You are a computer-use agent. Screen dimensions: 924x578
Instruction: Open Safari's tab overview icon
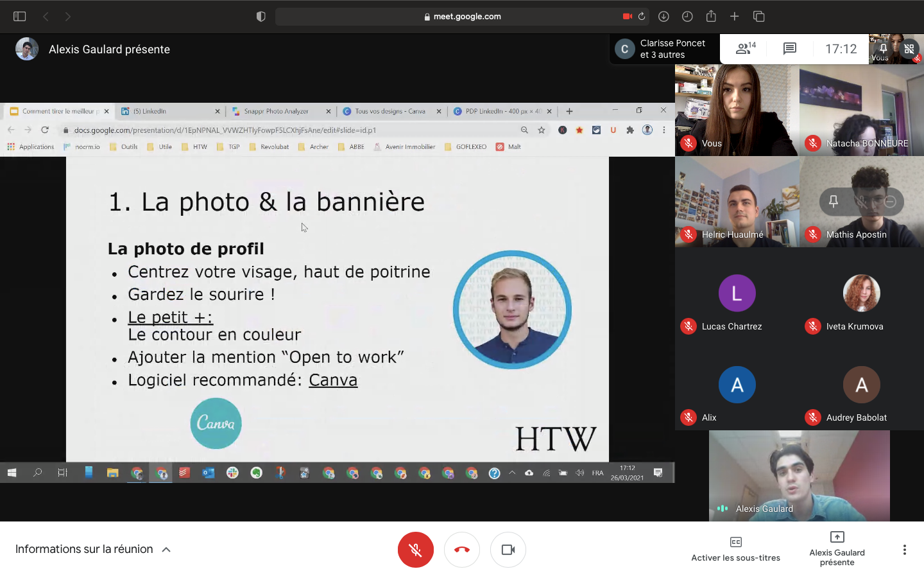point(758,17)
